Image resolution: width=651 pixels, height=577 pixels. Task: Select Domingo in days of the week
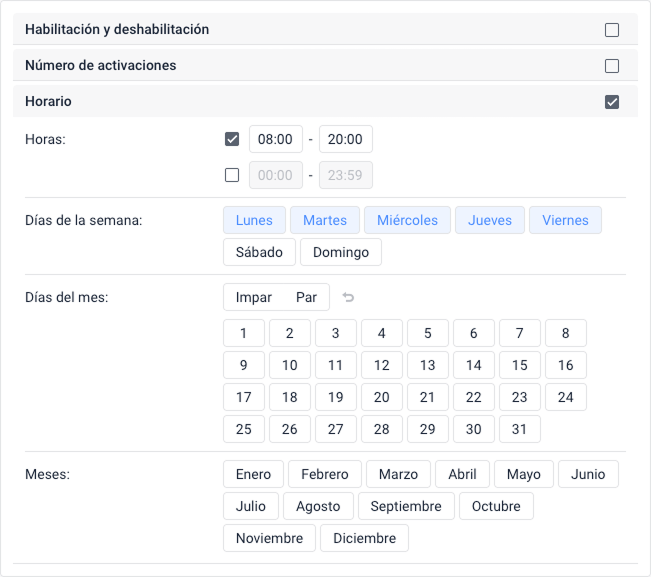(341, 252)
